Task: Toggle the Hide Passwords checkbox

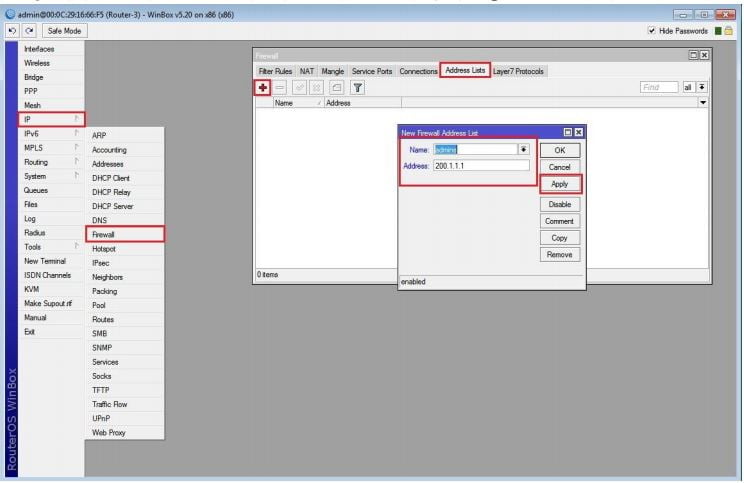Action: tap(653, 30)
